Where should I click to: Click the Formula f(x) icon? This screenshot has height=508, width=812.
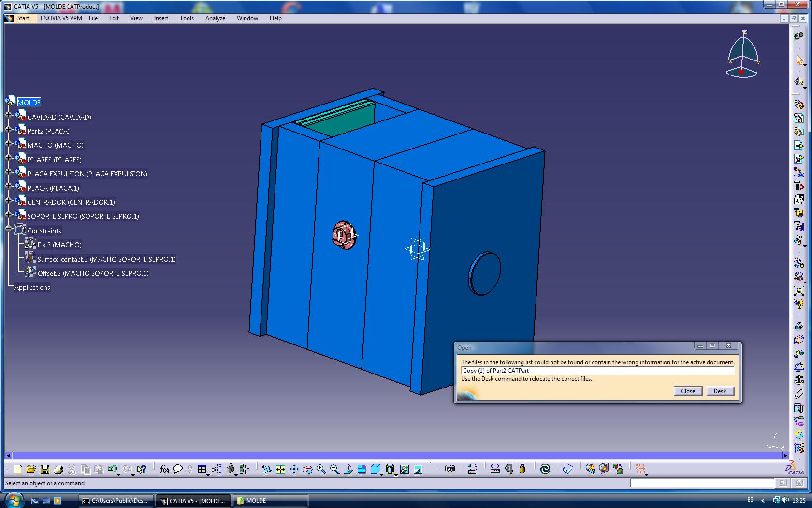click(x=164, y=469)
